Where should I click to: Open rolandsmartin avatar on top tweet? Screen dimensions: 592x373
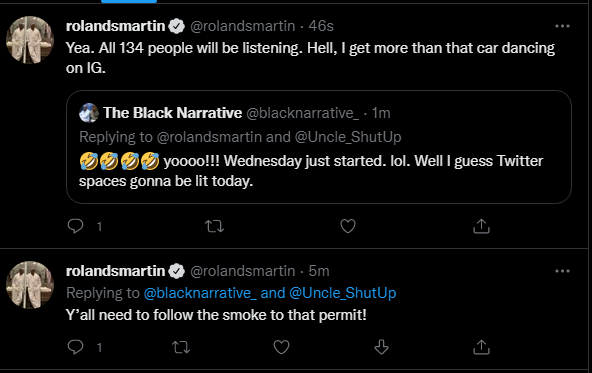(x=30, y=40)
